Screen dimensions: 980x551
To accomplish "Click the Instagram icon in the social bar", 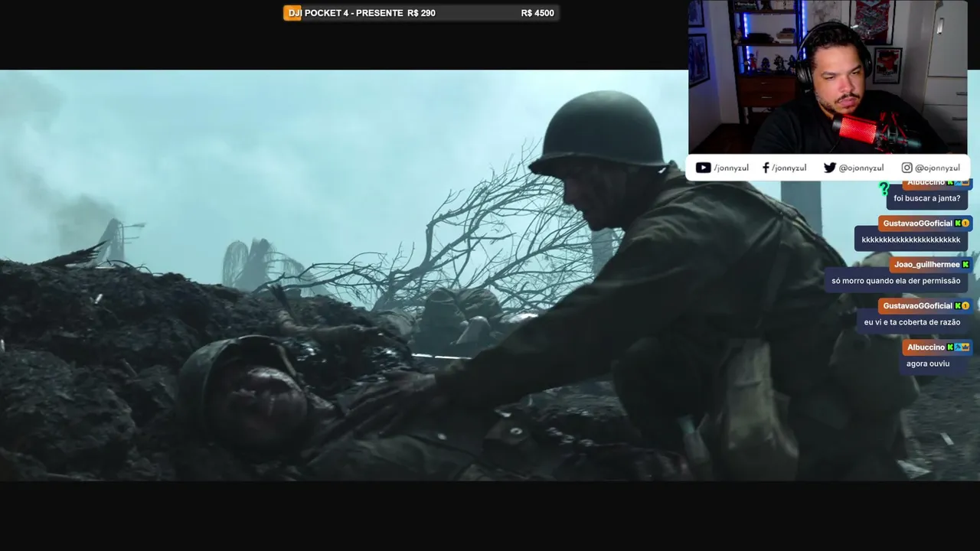I will pyautogui.click(x=906, y=168).
